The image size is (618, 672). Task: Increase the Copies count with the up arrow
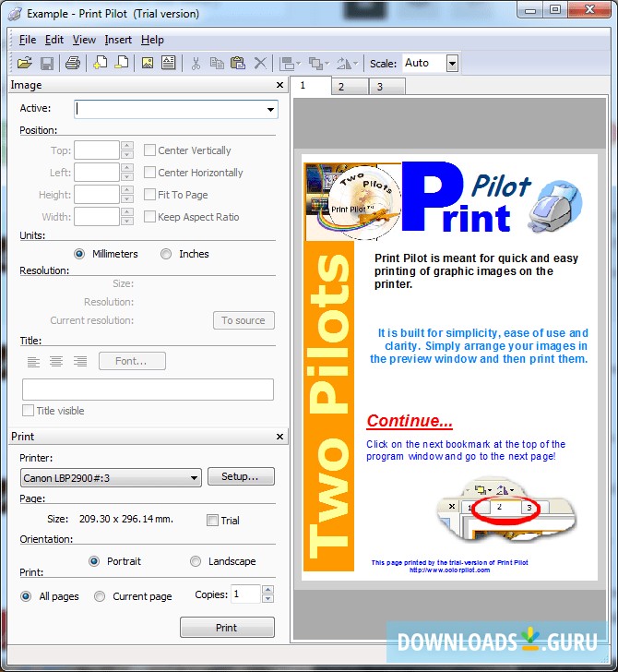tap(267, 589)
